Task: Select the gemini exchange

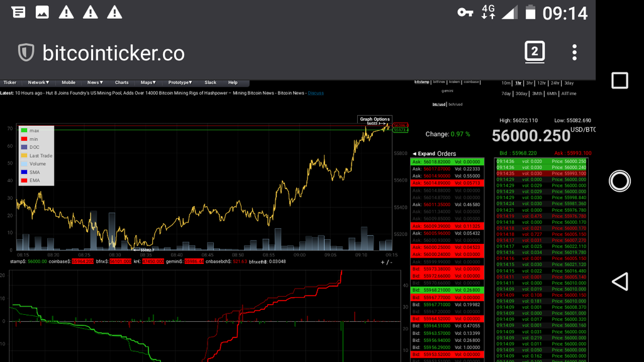Action: pos(447,90)
